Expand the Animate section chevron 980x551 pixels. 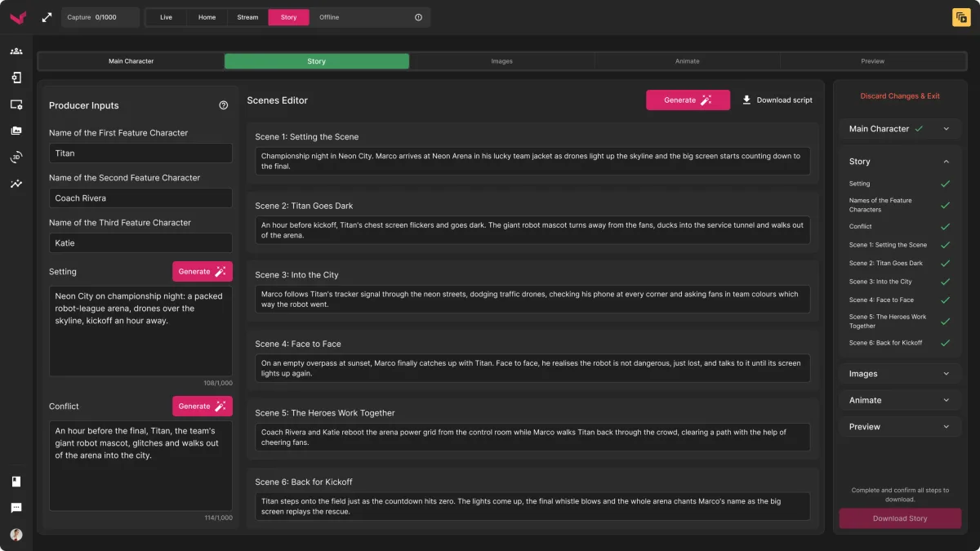947,400
